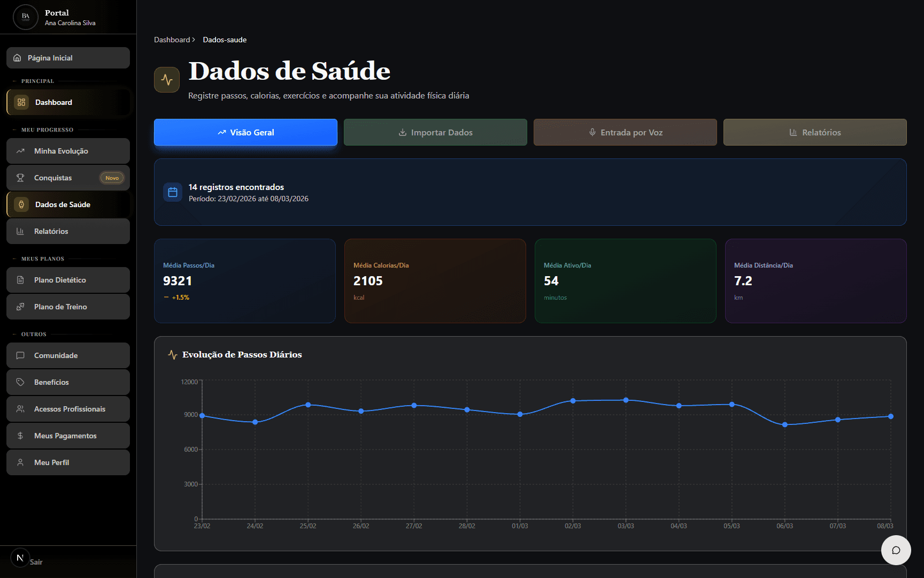Click the Plano Dietético document icon

(x=20, y=279)
